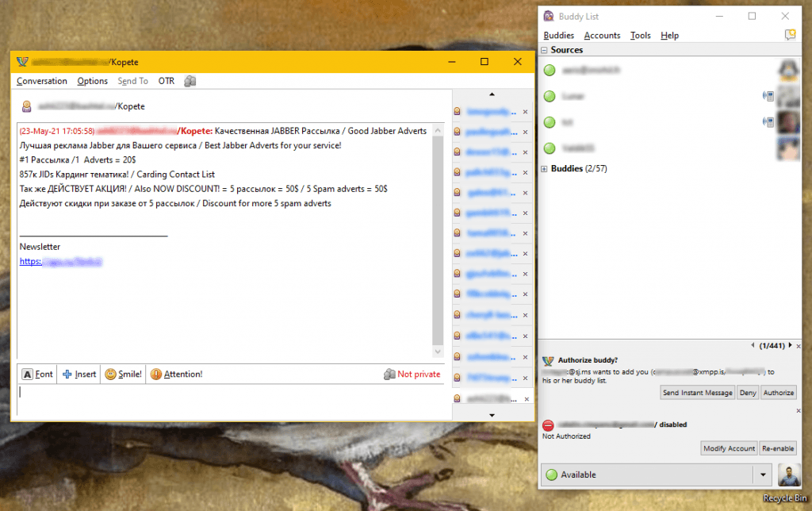Click the 'Not private' OTR status icon
Viewport: 812px width, 511px height.
(390, 374)
